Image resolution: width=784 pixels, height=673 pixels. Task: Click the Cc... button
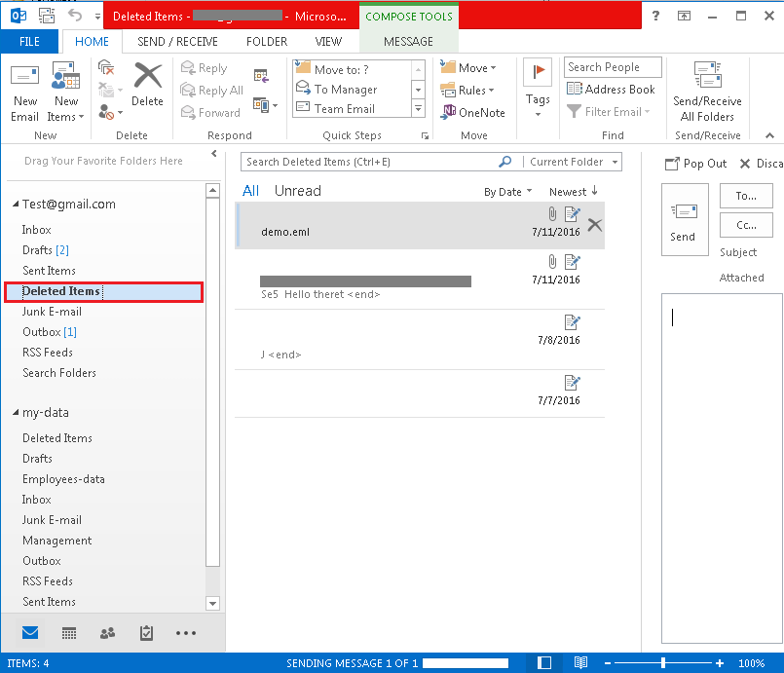746,225
